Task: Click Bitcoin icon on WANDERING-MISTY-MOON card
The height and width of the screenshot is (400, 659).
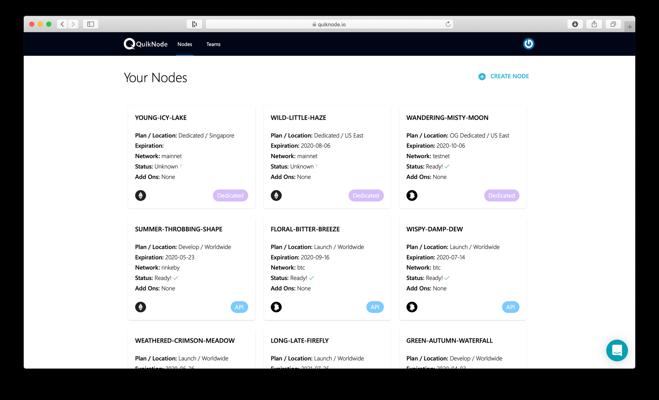Action: pyautogui.click(x=412, y=195)
